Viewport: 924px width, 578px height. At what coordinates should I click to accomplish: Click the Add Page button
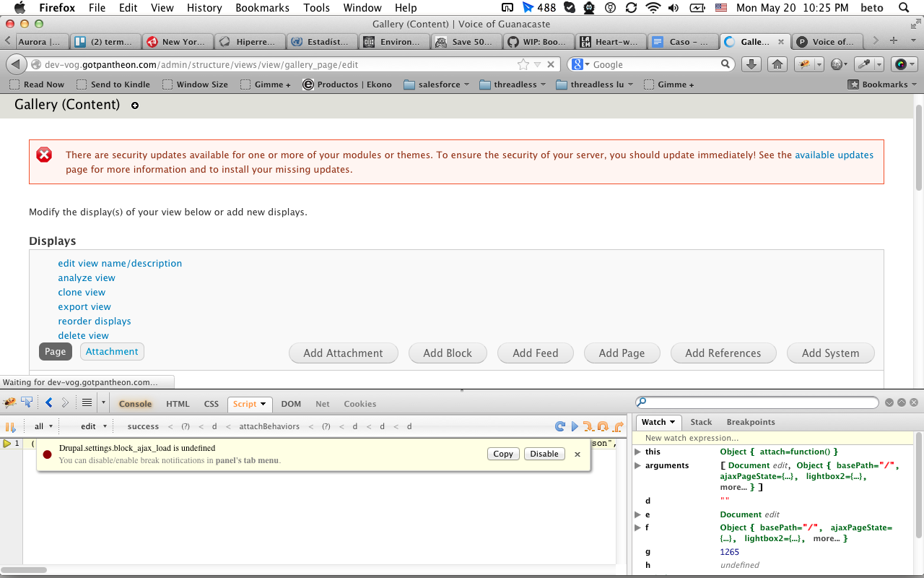click(622, 353)
